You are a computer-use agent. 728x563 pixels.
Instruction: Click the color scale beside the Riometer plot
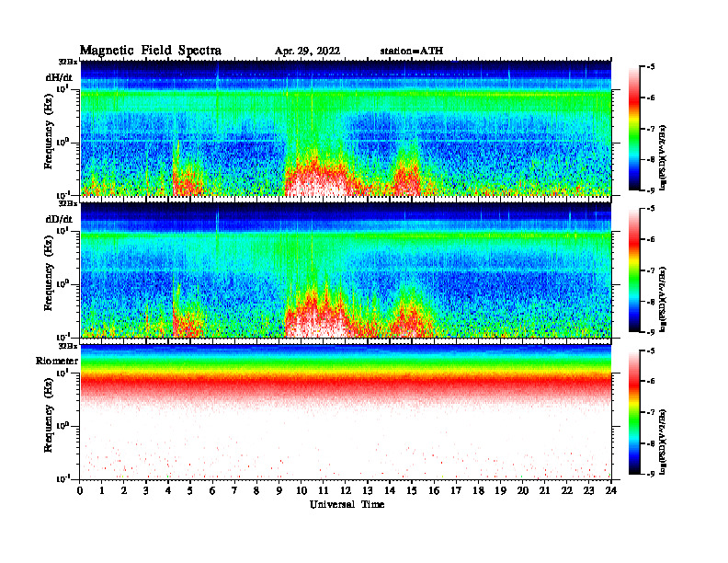click(x=634, y=412)
